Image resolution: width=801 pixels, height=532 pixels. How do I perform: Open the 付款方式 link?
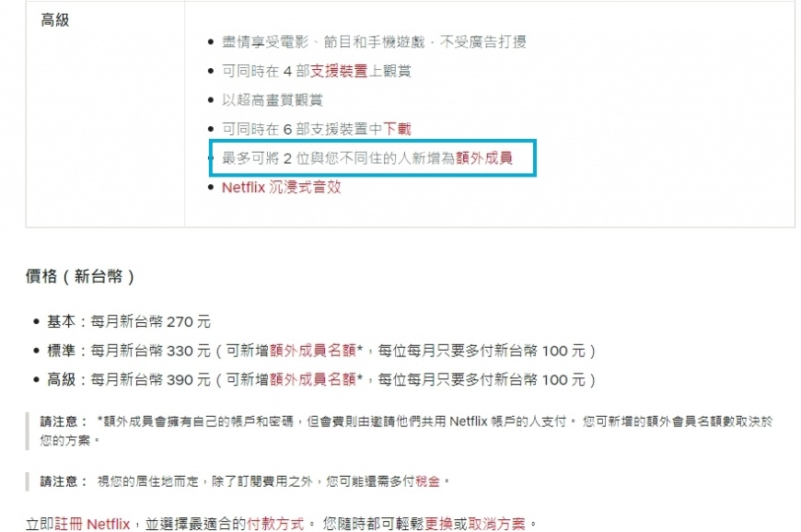tap(275, 524)
